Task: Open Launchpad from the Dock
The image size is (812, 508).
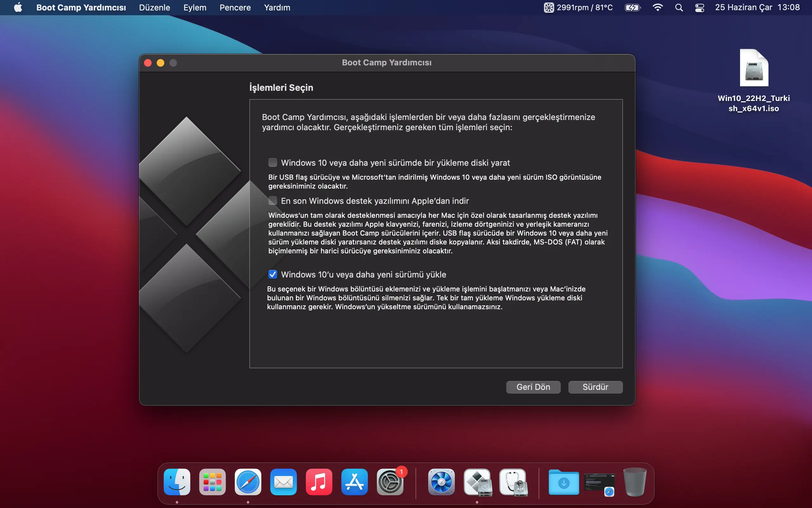Action: pyautogui.click(x=213, y=482)
